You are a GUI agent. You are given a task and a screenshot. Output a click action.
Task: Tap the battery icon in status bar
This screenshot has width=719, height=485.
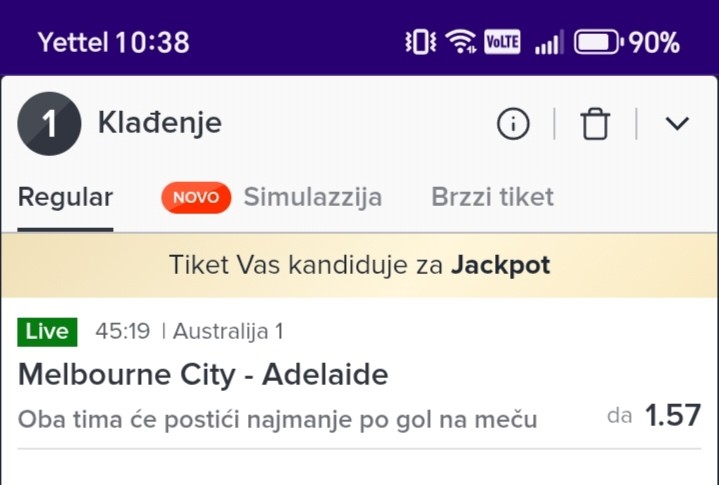pos(598,42)
